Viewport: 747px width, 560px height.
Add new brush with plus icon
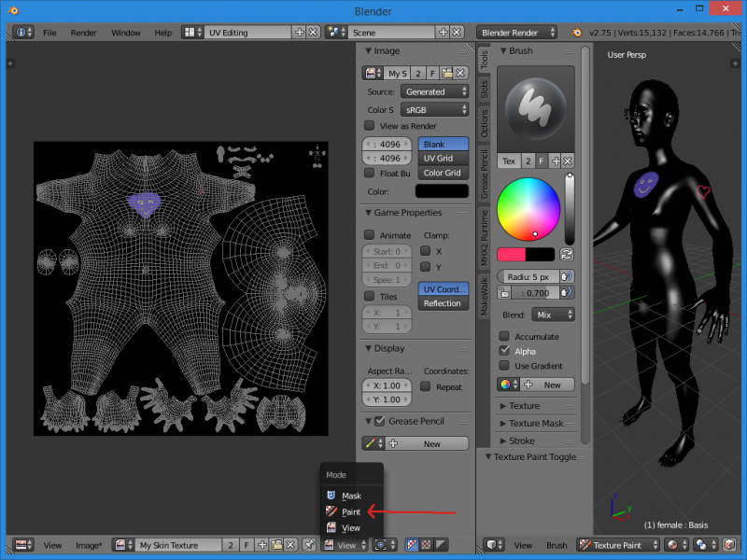556,161
